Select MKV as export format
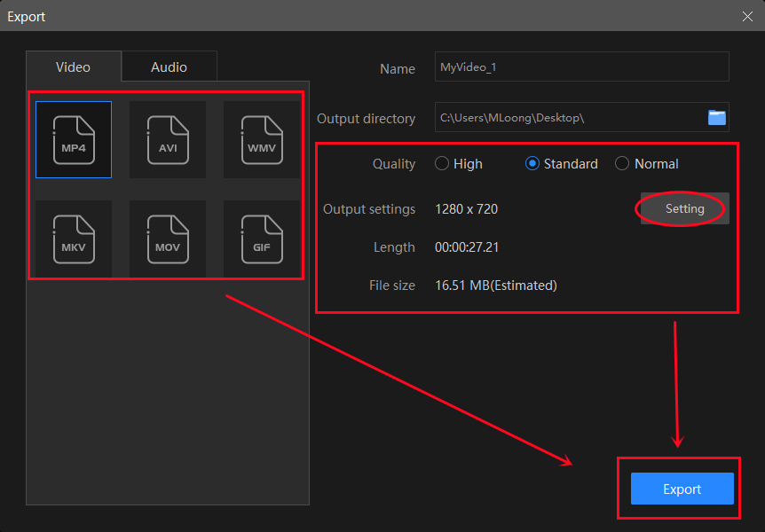Screen dimensions: 765x532 [74, 238]
